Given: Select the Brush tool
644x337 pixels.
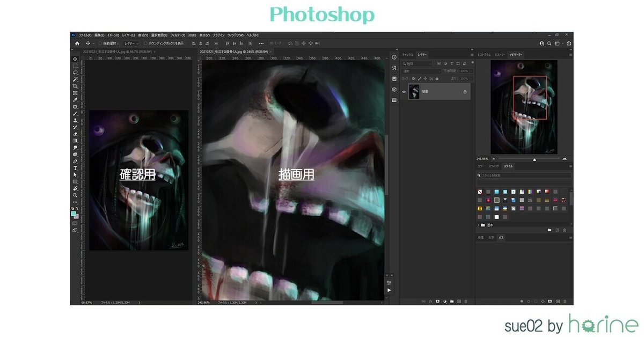Looking at the screenshot, I should (75, 113).
